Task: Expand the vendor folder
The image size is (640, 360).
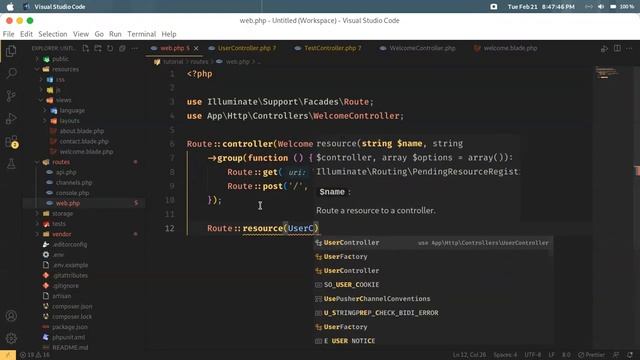Action: pyautogui.click(x=62, y=234)
